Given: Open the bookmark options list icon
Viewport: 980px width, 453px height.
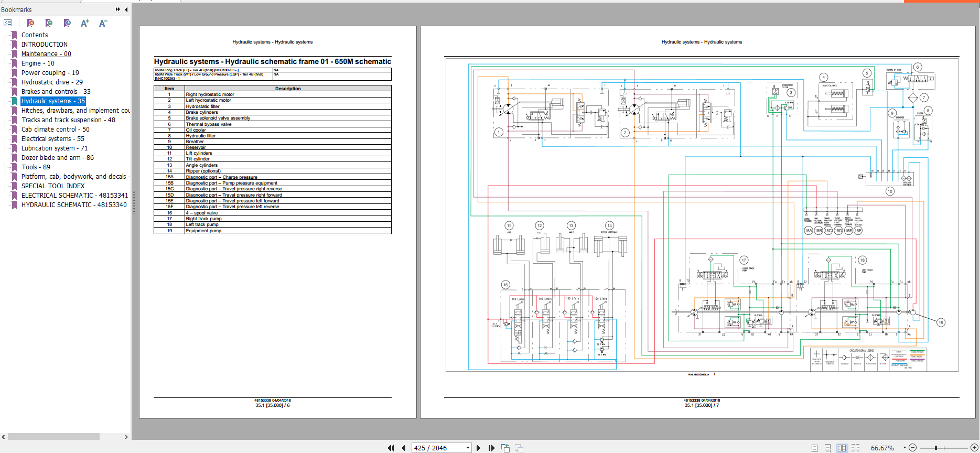Looking at the screenshot, I should click(x=8, y=23).
